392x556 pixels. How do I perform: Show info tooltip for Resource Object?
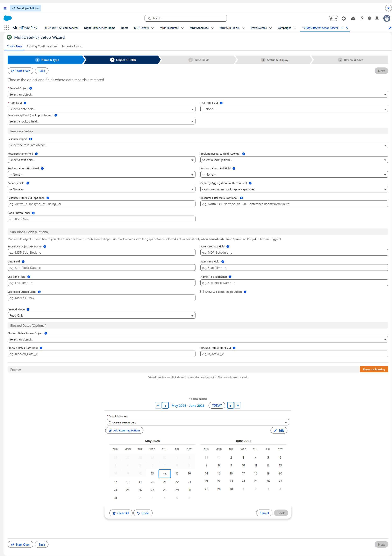click(30, 139)
